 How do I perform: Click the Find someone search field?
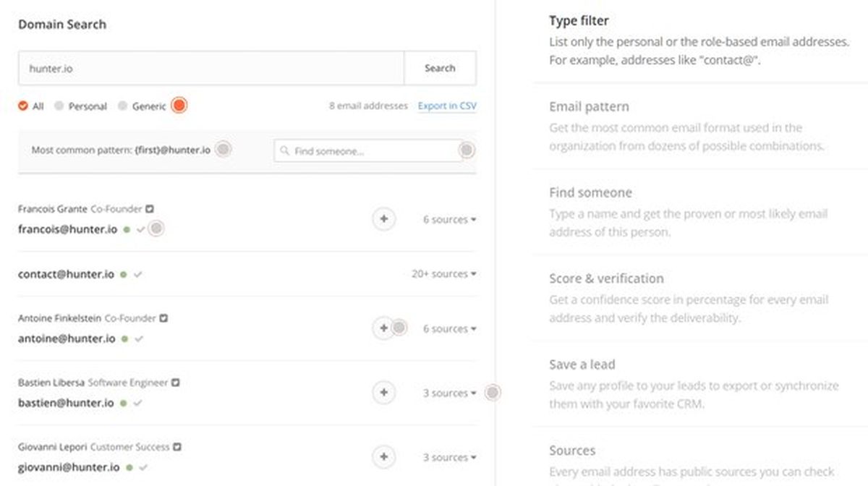(367, 151)
